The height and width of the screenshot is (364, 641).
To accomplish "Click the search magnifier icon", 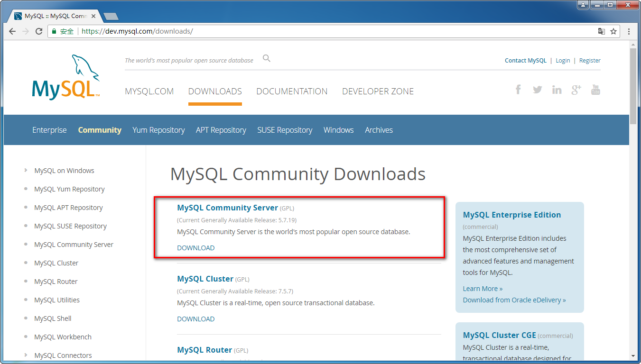I will pos(267,58).
